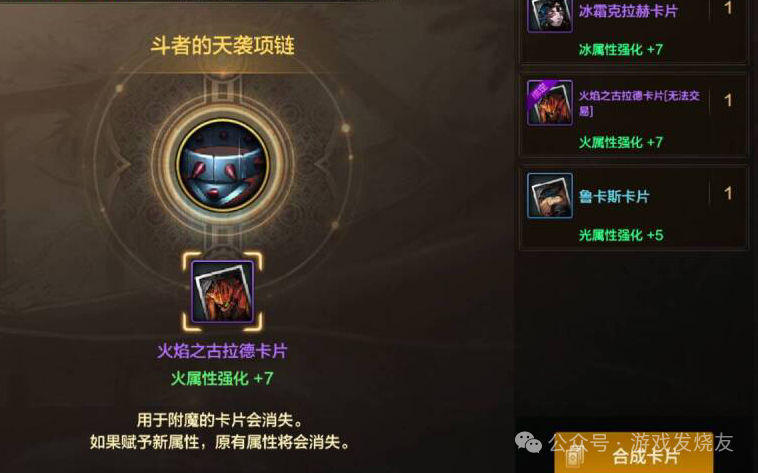Click the 冰属性强化 +7 attribute text
758x473 pixels.
click(621, 49)
